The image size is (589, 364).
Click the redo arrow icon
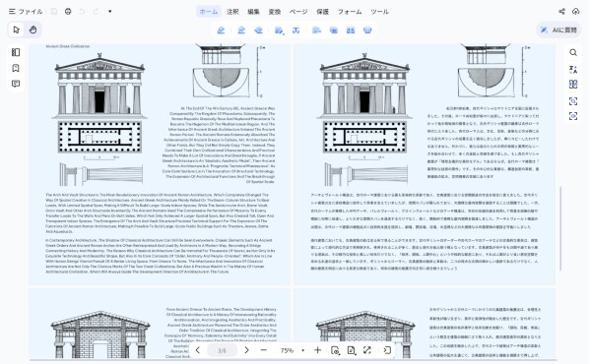96,12
